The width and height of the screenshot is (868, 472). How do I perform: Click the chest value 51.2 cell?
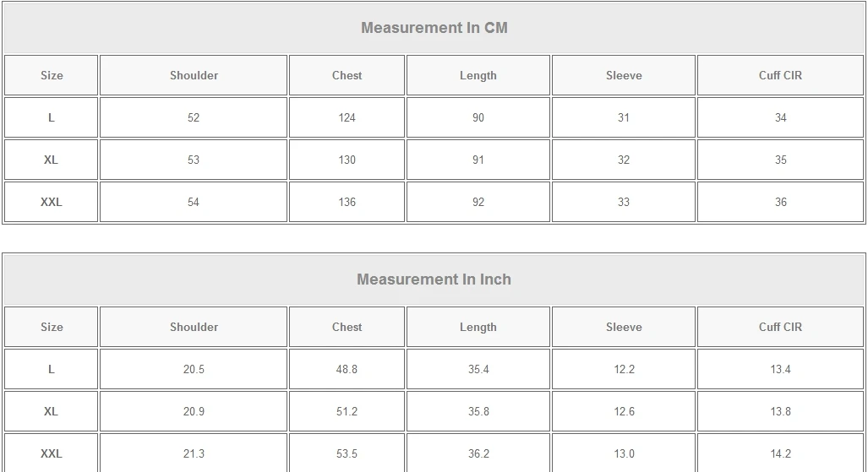coord(347,411)
